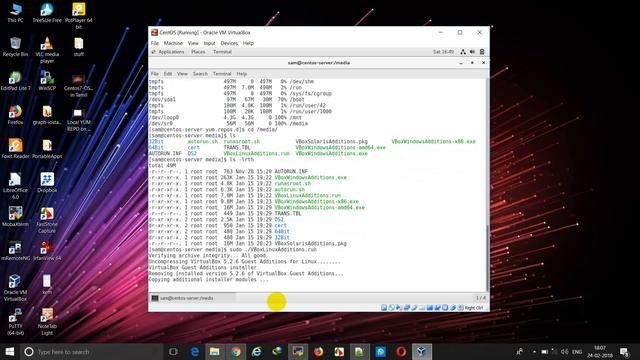
Task: Click the CentOS guest volume icon in top bar
Action: click(x=472, y=52)
